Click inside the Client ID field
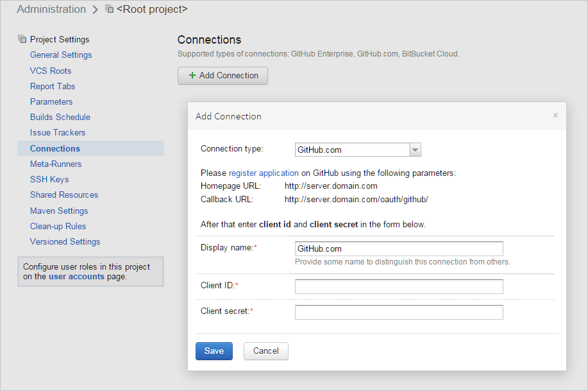The height and width of the screenshot is (391, 588). click(x=398, y=286)
